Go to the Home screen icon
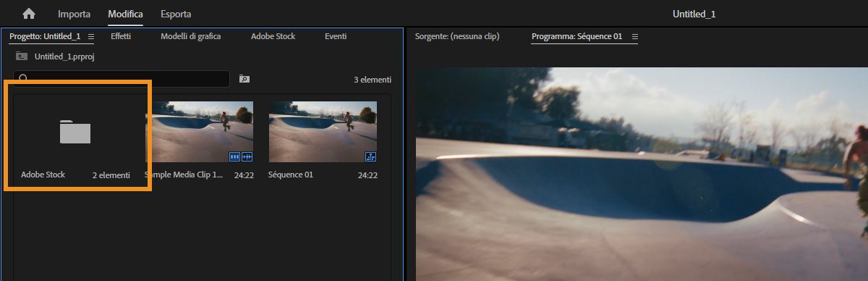The height and width of the screenshot is (281, 868). pos(29,14)
